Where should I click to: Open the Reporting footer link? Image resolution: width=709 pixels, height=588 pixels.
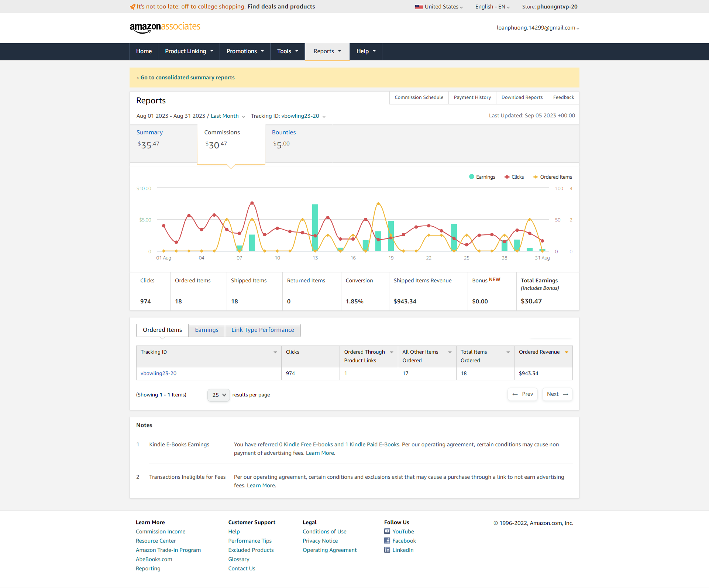click(x=148, y=568)
